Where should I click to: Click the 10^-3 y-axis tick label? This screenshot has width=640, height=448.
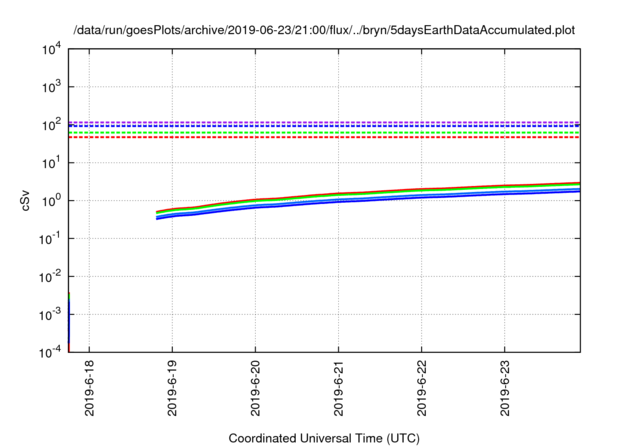click(51, 314)
